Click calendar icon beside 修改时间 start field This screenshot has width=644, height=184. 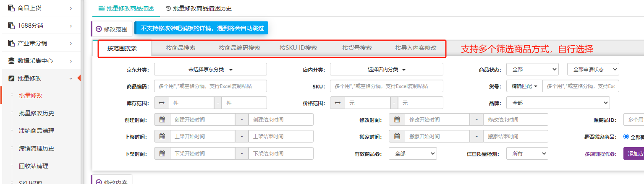pyautogui.click(x=397, y=120)
